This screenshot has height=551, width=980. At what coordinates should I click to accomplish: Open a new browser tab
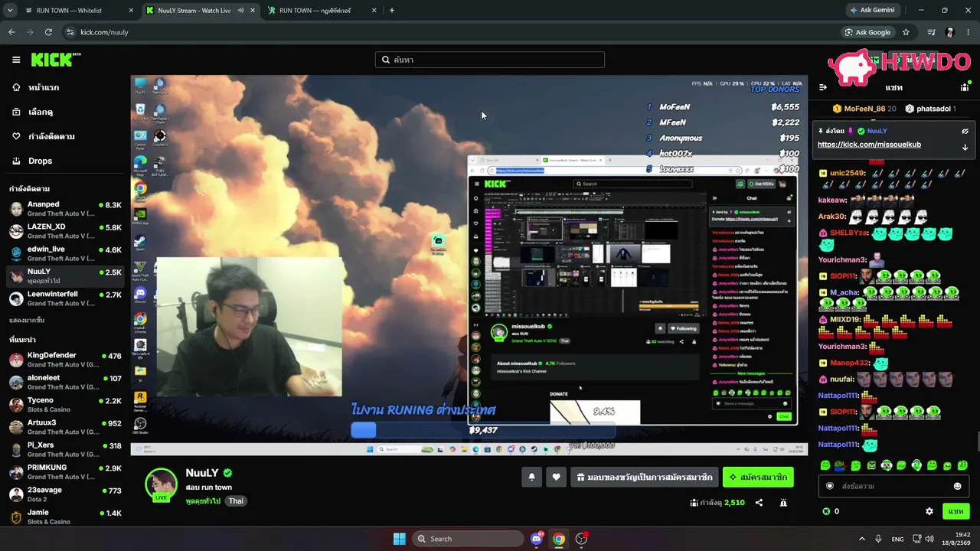pyautogui.click(x=392, y=11)
